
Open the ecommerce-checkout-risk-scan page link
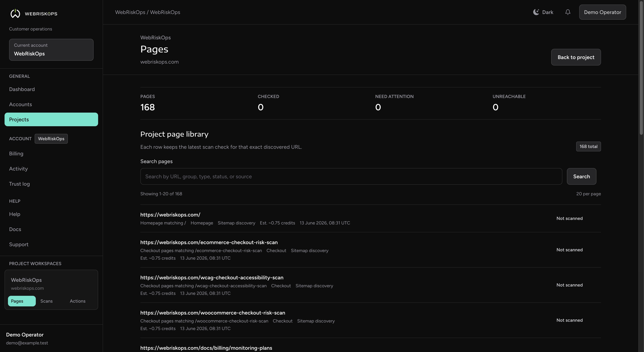[x=209, y=242]
